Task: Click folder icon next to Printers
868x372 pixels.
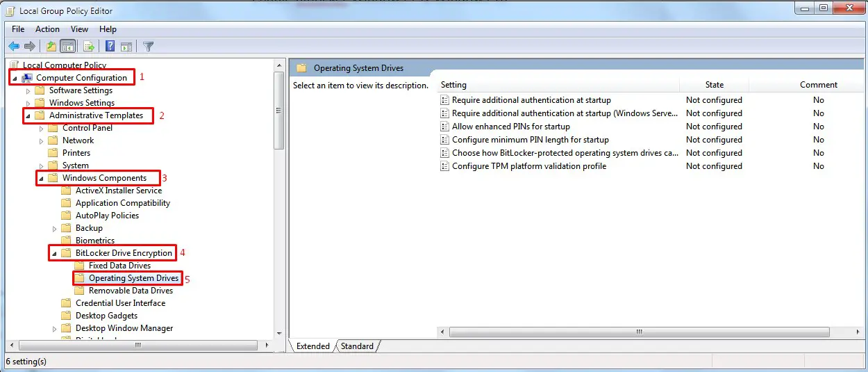Action: click(53, 153)
